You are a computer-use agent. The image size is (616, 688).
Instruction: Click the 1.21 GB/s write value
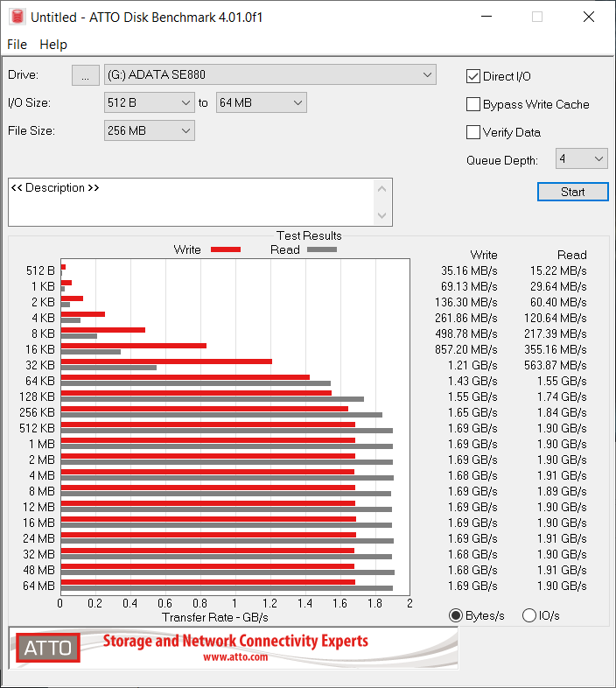point(472,366)
